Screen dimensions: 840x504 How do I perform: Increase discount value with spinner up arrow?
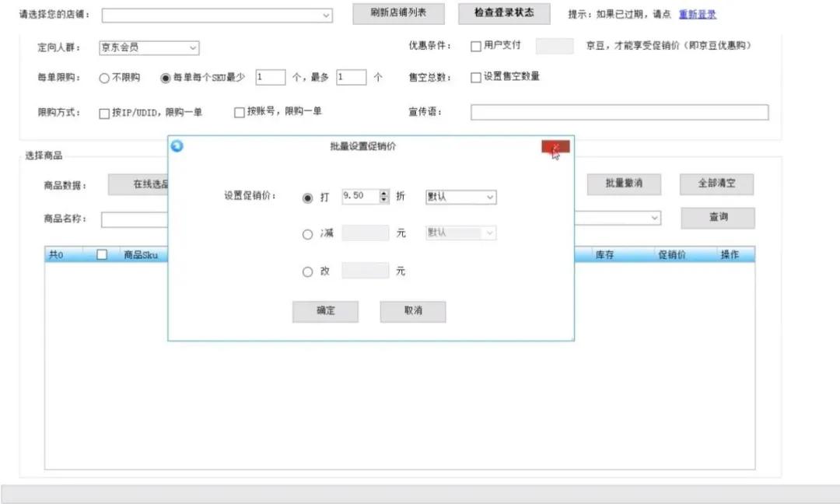point(384,193)
